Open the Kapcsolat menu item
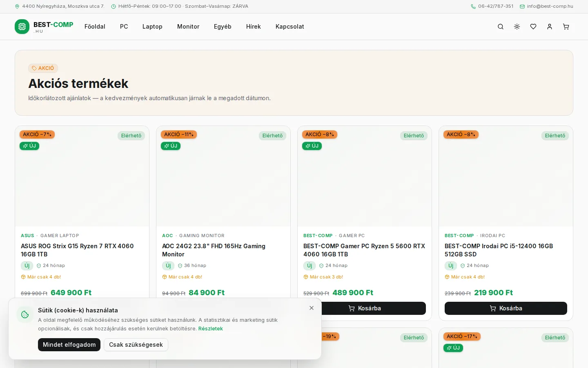 point(290,27)
